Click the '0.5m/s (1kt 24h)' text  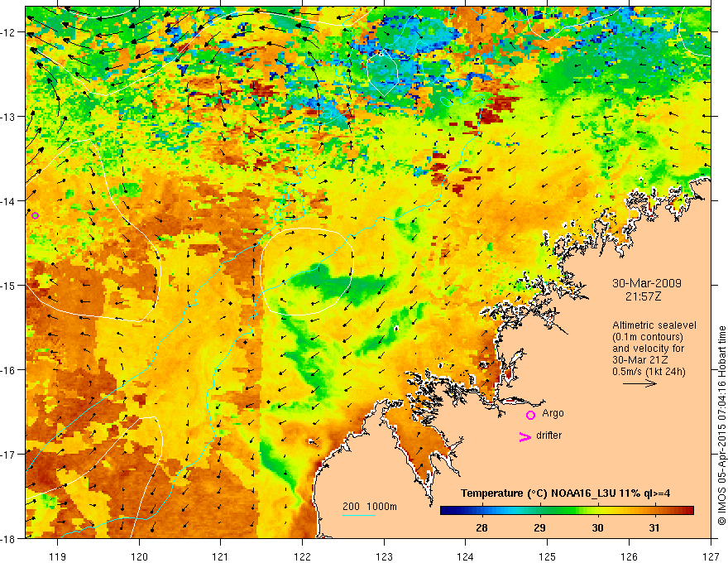pos(649,372)
